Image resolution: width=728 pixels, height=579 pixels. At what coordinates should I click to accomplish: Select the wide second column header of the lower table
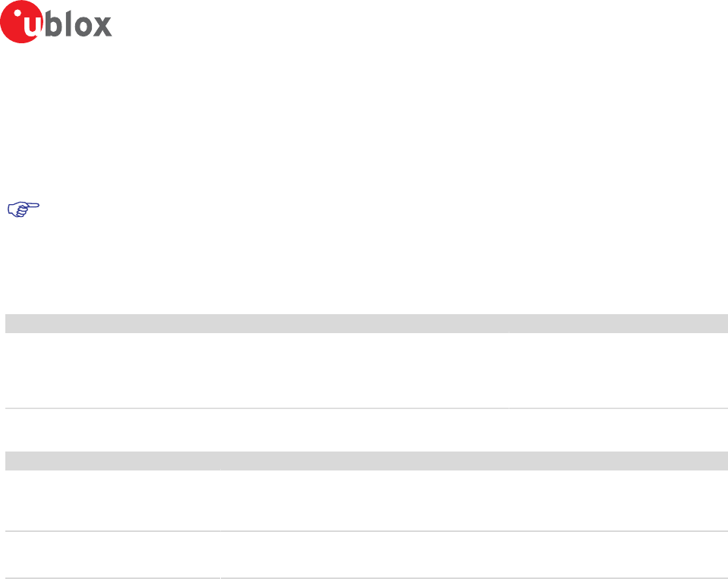474,461
